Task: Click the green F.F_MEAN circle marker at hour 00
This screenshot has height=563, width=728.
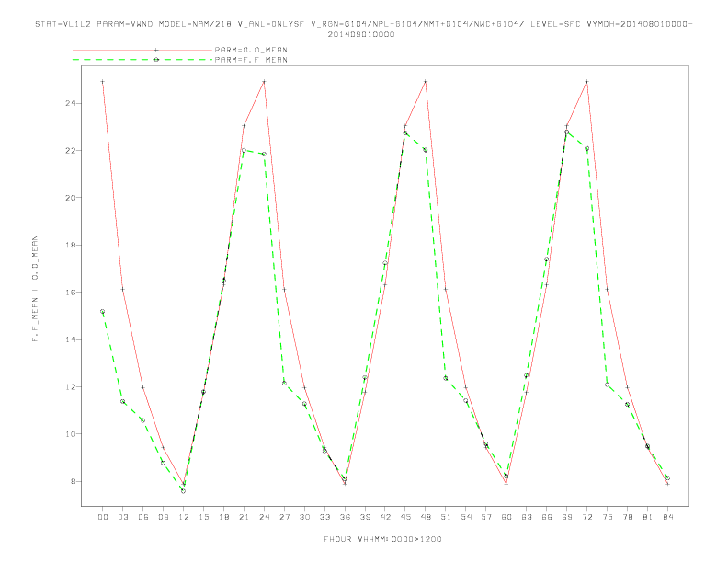Action: pyautogui.click(x=103, y=311)
